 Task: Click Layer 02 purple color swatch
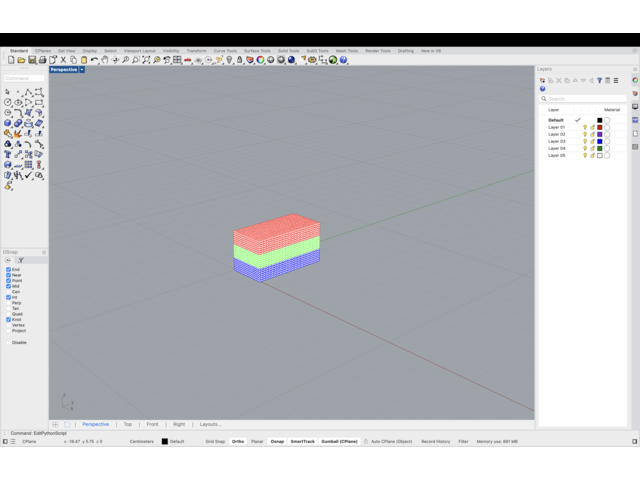click(600, 134)
